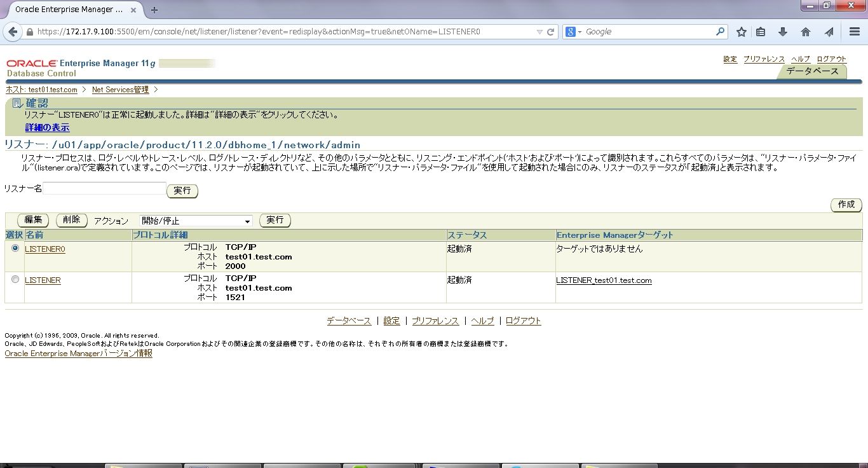Image resolution: width=868 pixels, height=468 pixels.
Task: Open the URL bar history dropdown arrow
Action: tap(539, 32)
